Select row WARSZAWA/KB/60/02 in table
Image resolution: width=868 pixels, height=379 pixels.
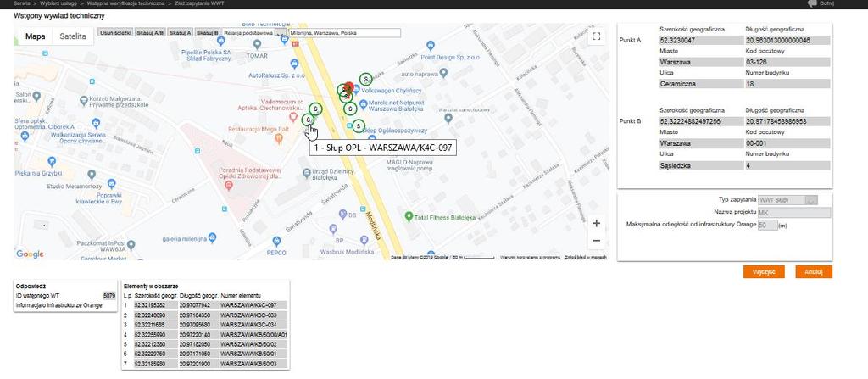tap(205, 344)
